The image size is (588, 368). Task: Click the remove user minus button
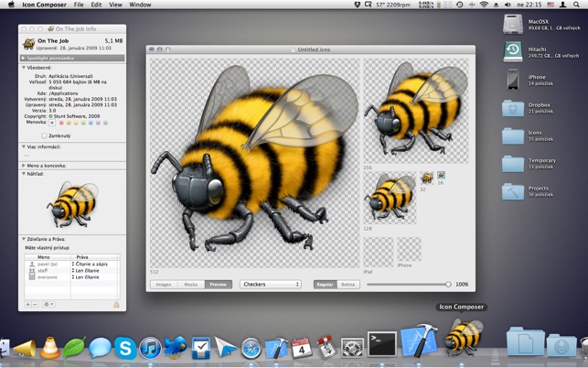[35, 304]
